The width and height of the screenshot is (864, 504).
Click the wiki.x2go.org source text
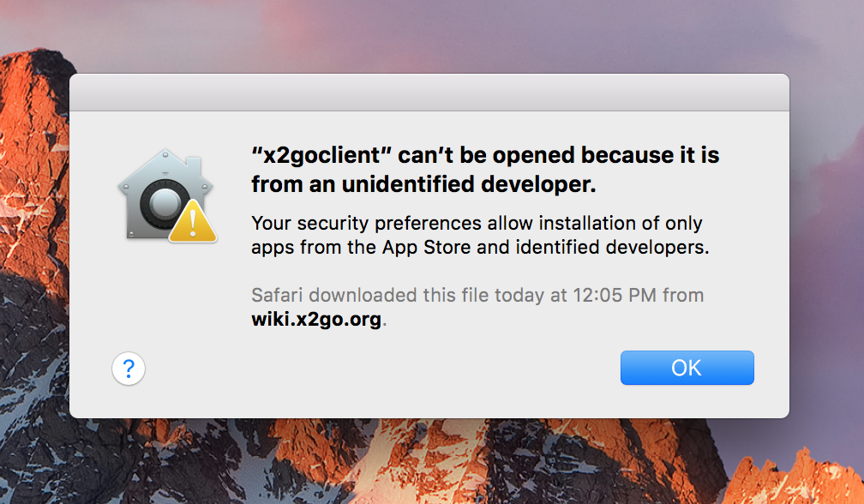click(x=317, y=320)
